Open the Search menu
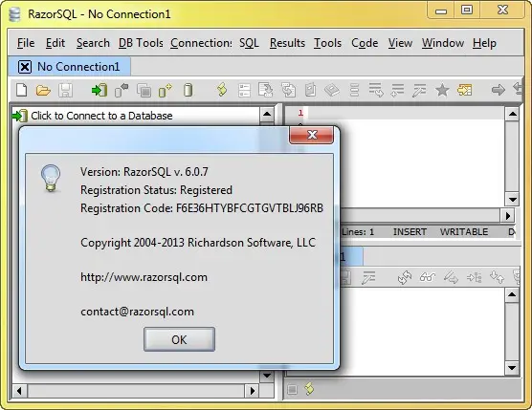The image size is (532, 410). pos(93,43)
